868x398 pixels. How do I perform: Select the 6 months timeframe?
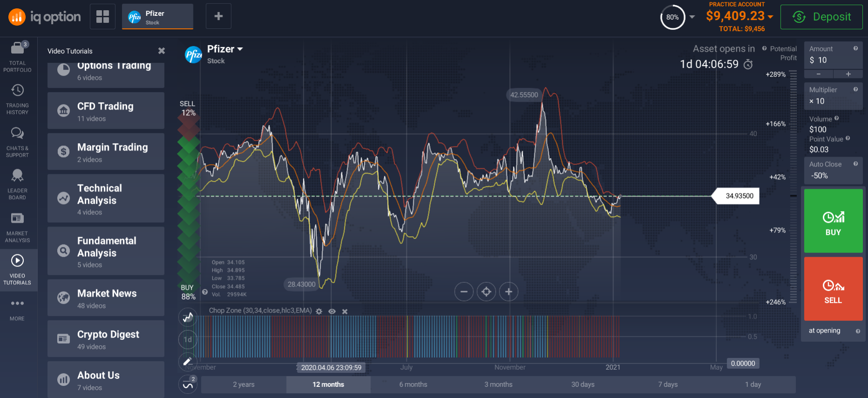point(413,385)
